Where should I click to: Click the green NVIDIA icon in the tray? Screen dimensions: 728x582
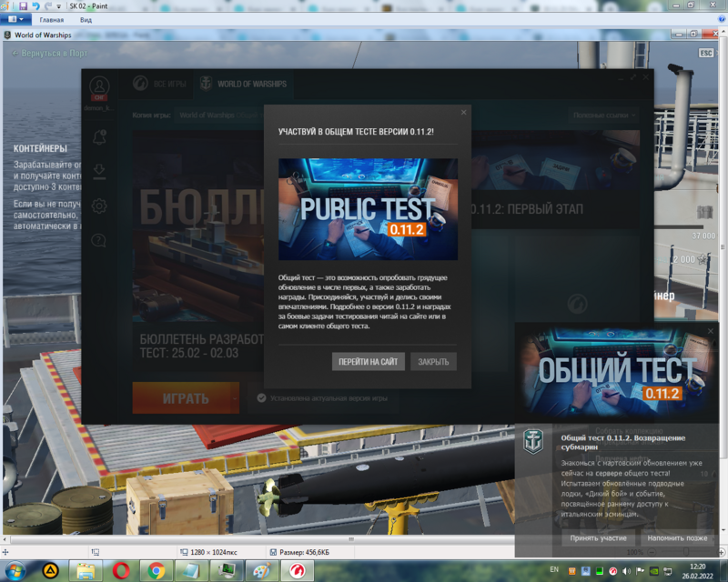pos(653,571)
